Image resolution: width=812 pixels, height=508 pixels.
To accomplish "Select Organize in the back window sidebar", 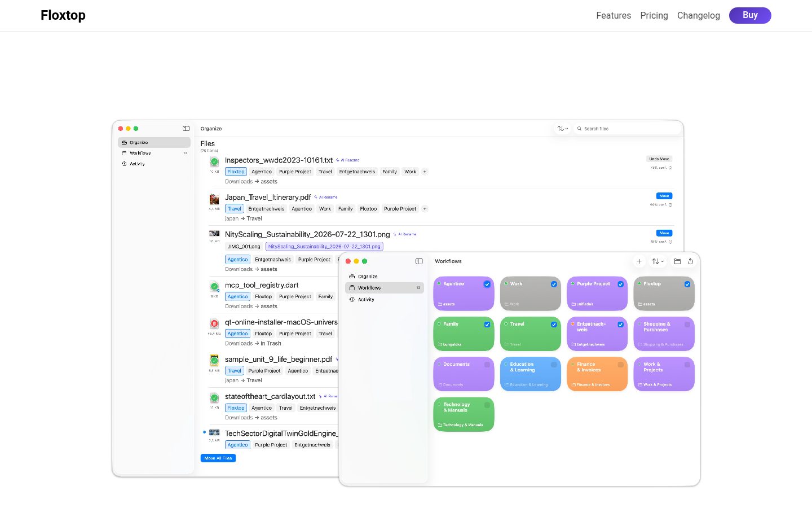I will click(x=154, y=143).
